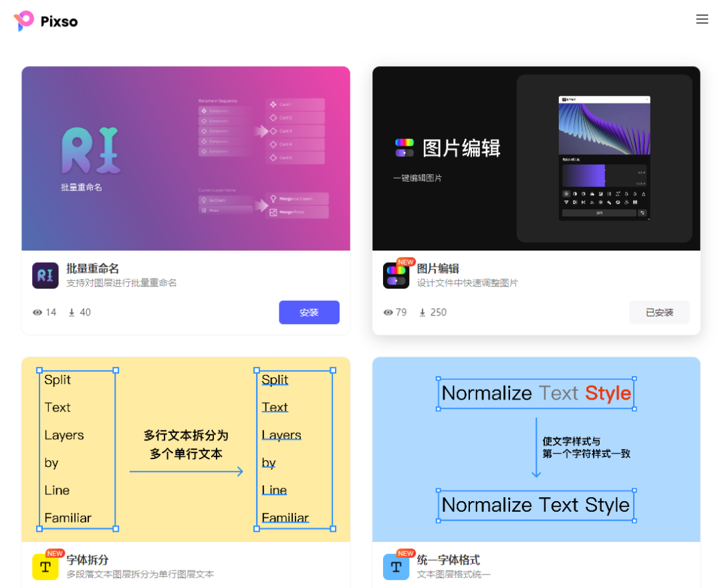Image resolution: width=722 pixels, height=588 pixels.
Task: Open the hamburger menu icon
Action: tap(702, 19)
